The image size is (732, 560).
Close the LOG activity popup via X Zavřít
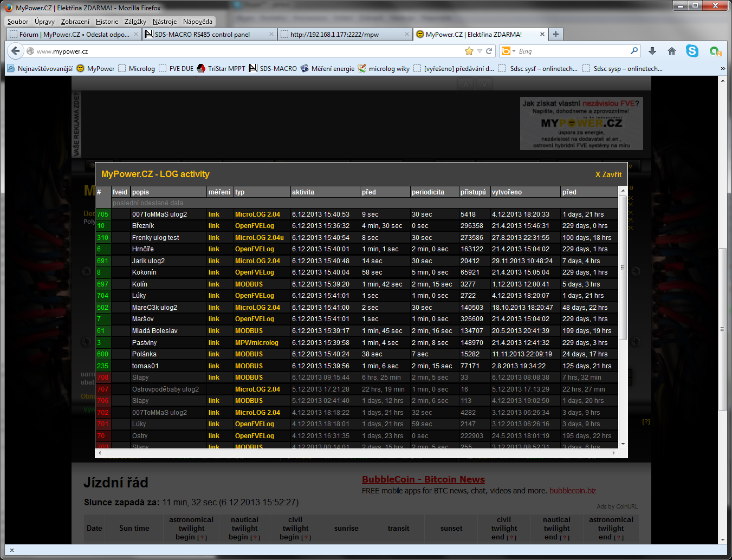(x=608, y=174)
